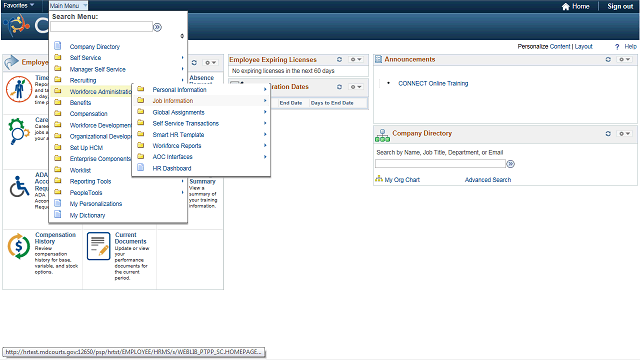The height and width of the screenshot is (360, 640).
Task: Click the Current Documents title link
Action: click(130, 238)
